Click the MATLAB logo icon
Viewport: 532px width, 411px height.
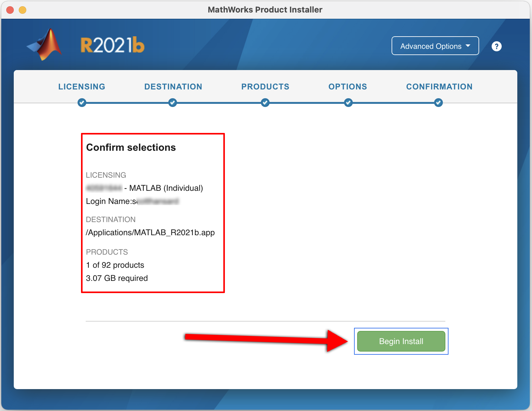44,44
